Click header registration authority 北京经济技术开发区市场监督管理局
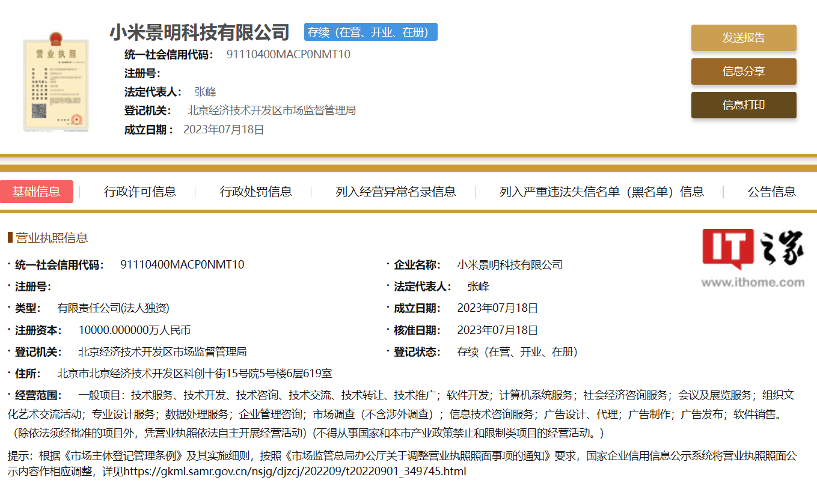 [x=272, y=111]
